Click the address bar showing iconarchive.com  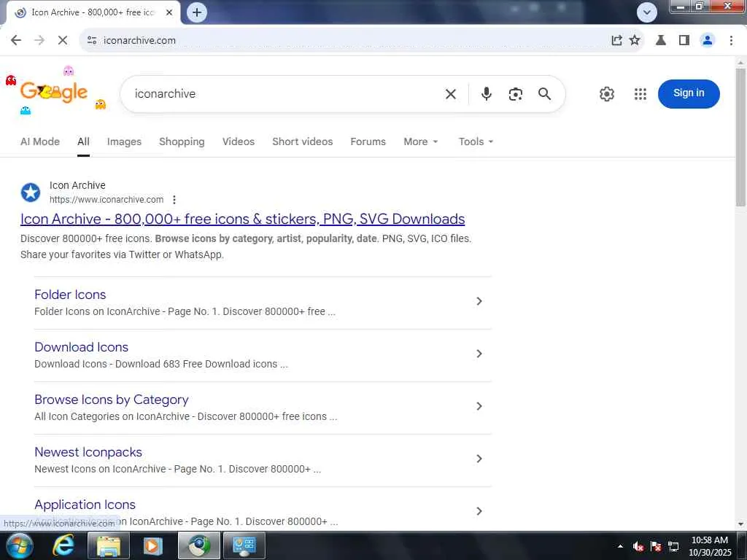pyautogui.click(x=352, y=41)
